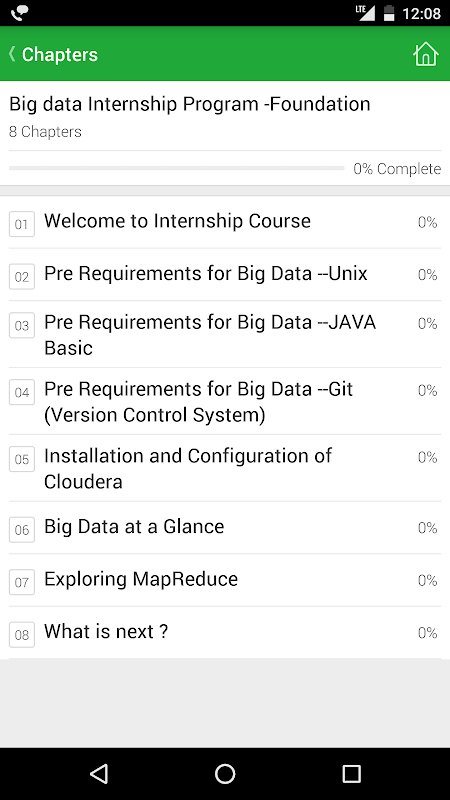Open the Git Version Control System chapter

(x=225, y=401)
